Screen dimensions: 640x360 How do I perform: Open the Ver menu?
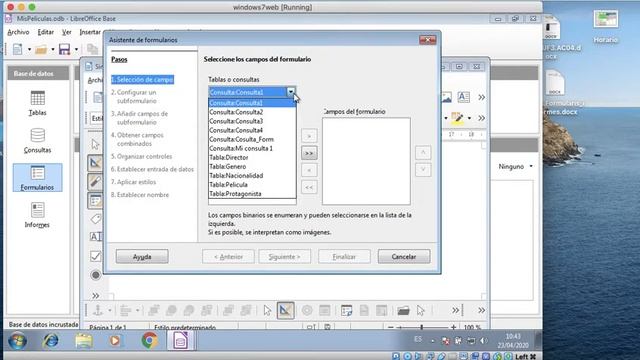pos(67,32)
